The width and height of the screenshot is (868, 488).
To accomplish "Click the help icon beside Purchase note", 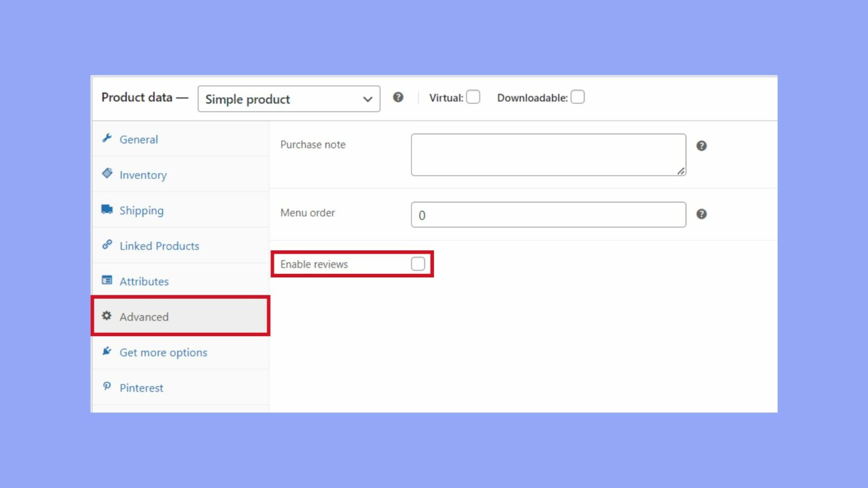I will (x=701, y=146).
